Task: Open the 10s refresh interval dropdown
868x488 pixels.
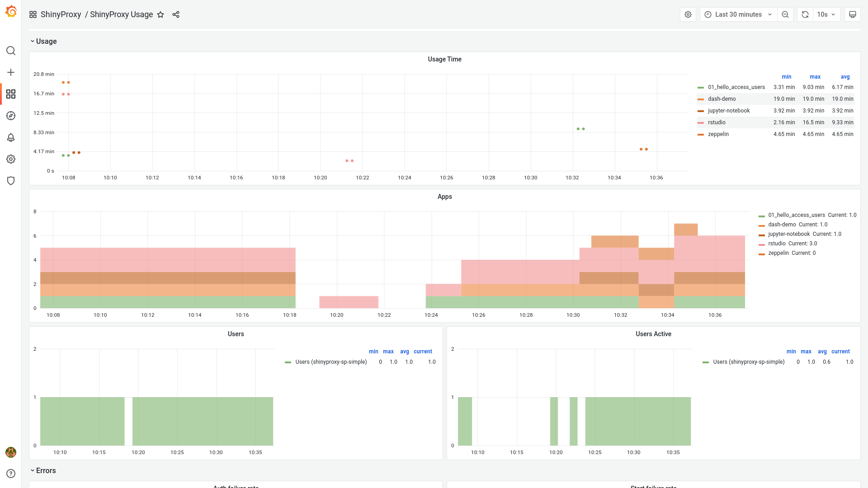Action: (826, 14)
